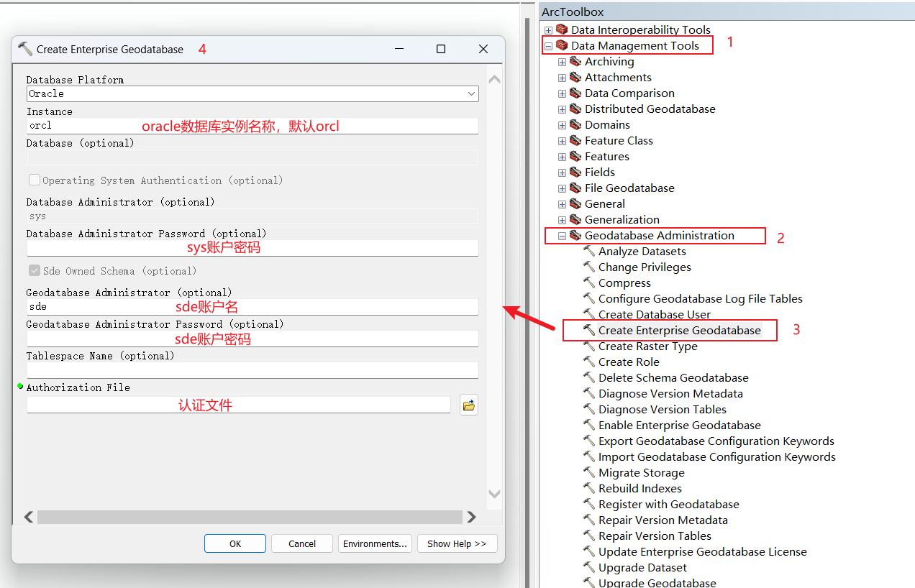Screen dimensions: 915x588
Task: Click the Repair Version Metadata hammer icon
Action: coord(589,520)
